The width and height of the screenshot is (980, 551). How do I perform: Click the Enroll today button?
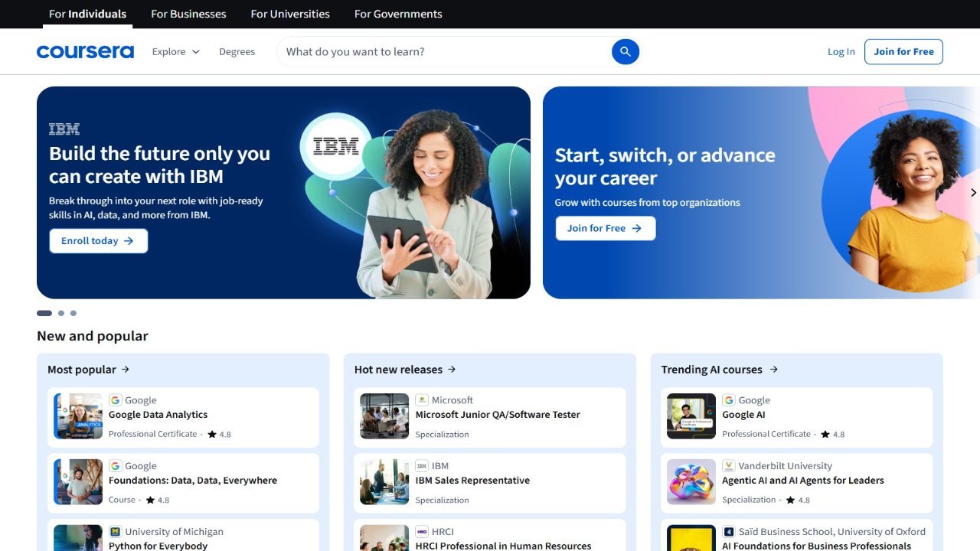pyautogui.click(x=98, y=240)
